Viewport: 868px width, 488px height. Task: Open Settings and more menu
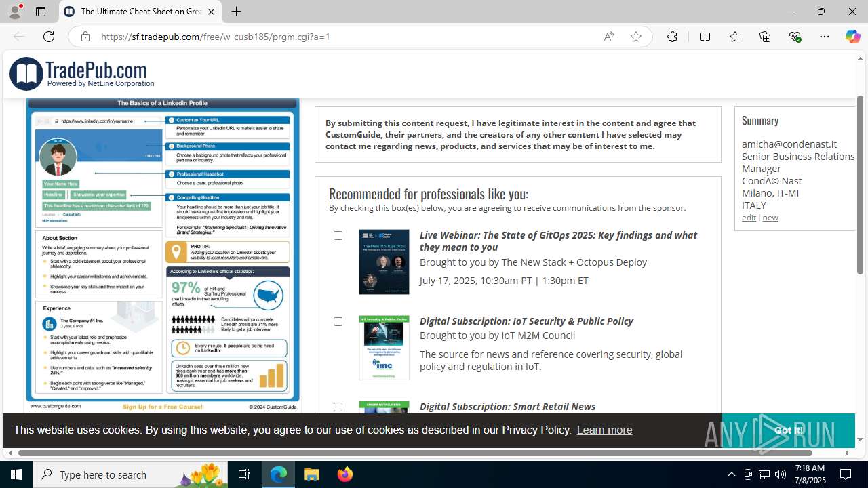click(825, 37)
